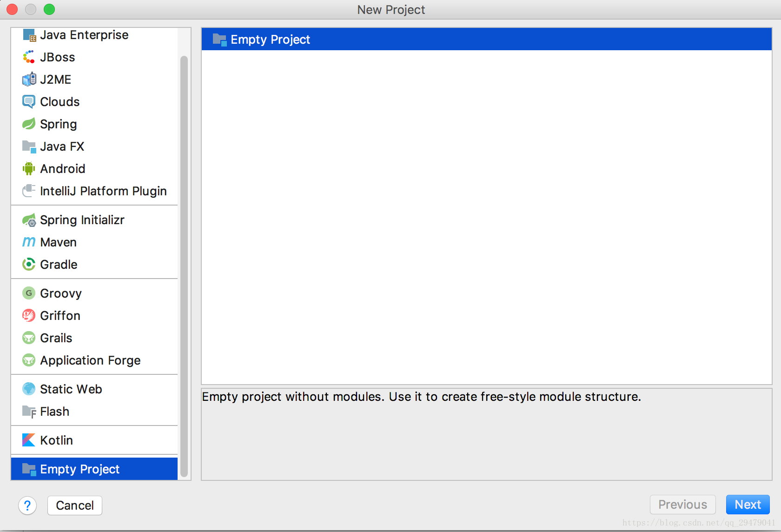Open help with the question mark button
The height and width of the screenshot is (532, 781).
[27, 505]
